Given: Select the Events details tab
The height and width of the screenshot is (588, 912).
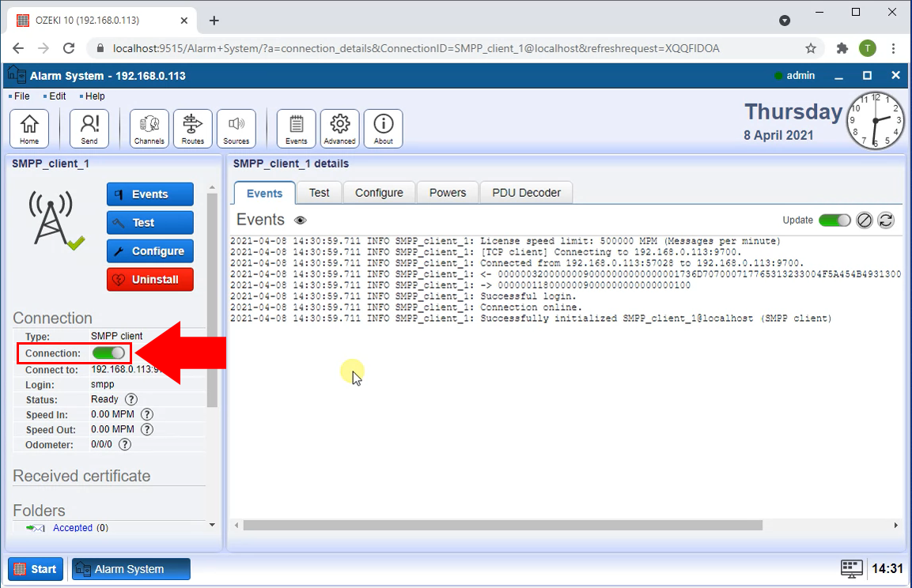Looking at the screenshot, I should pos(265,193).
